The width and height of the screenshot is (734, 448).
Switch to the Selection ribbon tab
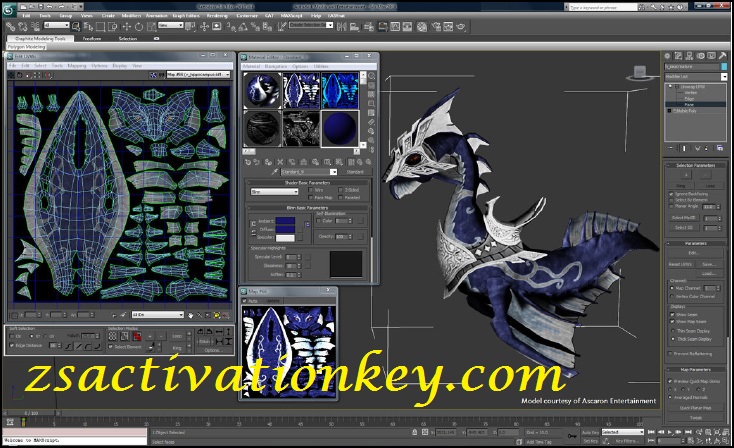point(128,39)
